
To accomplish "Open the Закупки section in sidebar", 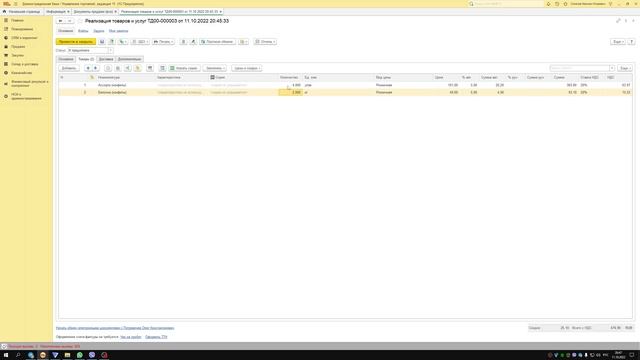I will pos(18,55).
